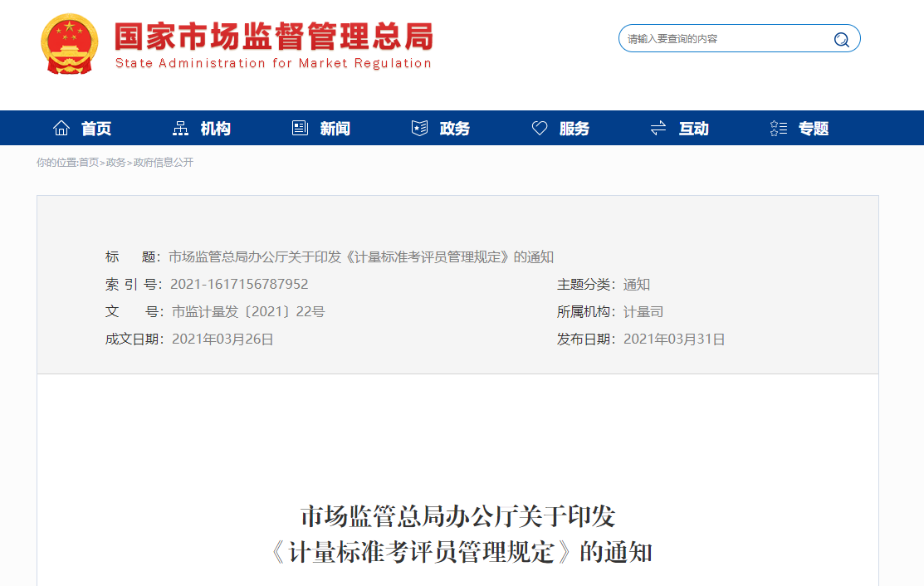Open the 机构 navigation menu item

[x=216, y=129]
